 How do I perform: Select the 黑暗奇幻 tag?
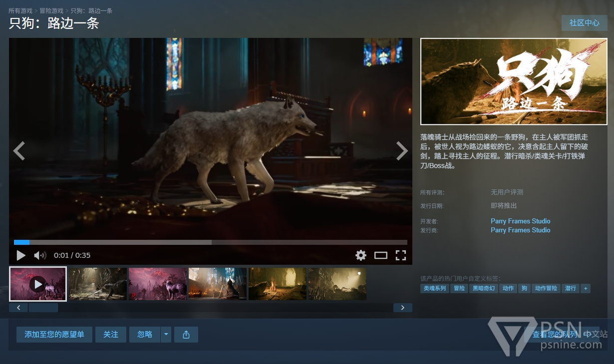pos(484,288)
